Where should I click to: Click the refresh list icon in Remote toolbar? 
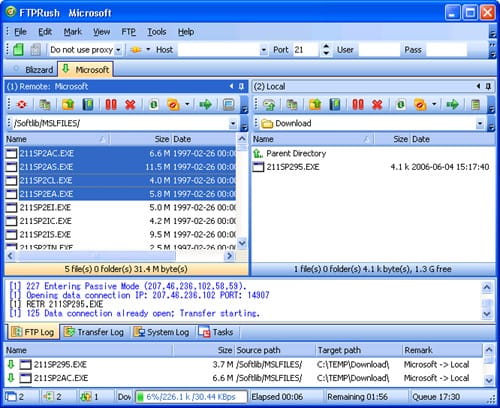pos(154,105)
